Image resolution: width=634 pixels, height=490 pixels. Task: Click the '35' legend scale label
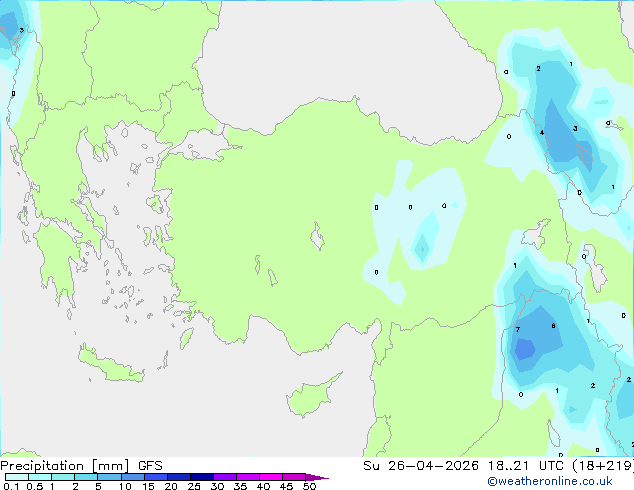[x=240, y=486]
